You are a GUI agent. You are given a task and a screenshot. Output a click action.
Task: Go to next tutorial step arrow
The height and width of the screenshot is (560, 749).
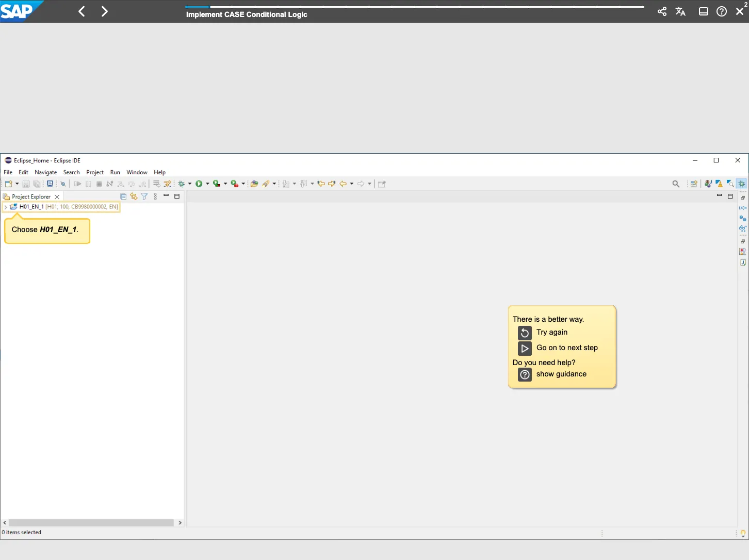tap(105, 11)
